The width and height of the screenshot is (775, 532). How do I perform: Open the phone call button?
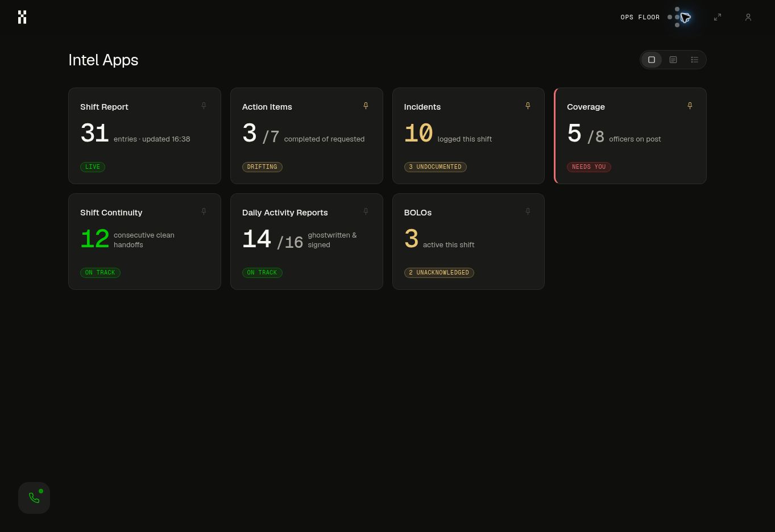[x=34, y=498]
